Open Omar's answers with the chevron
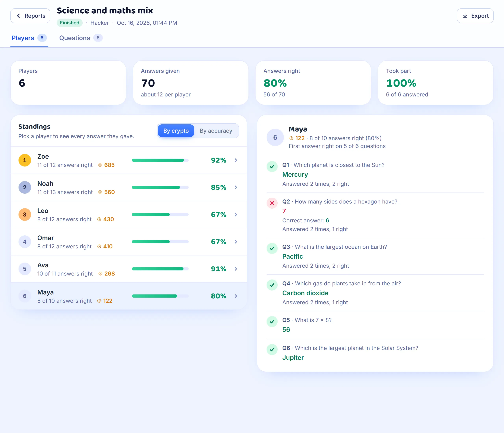The height and width of the screenshot is (433, 504). 236,242
